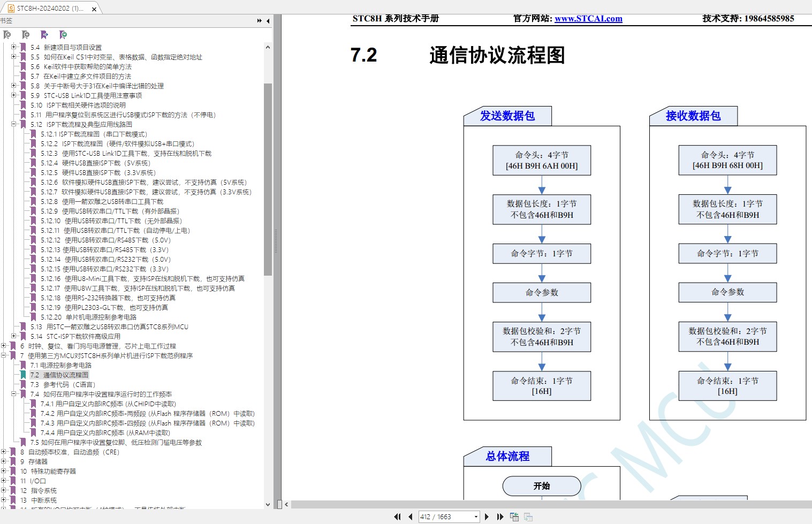
Task: Click the PDF file icon on document tab
Action: tap(11, 9)
